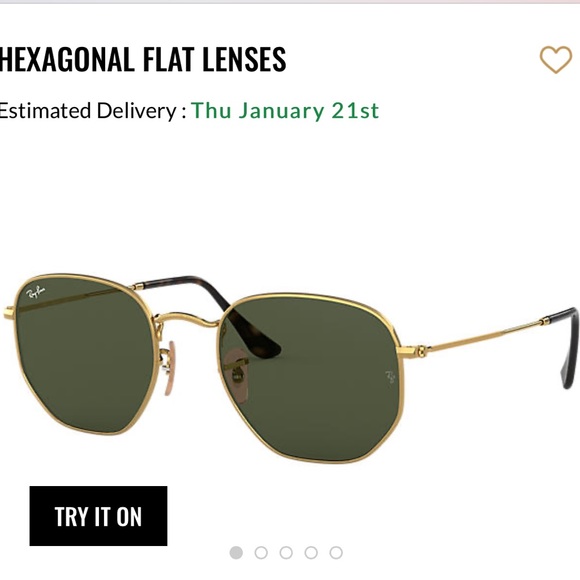Viewport: 580px width, 580px height.
Task: Click the right green lens of sunglasses
Action: 311,377
